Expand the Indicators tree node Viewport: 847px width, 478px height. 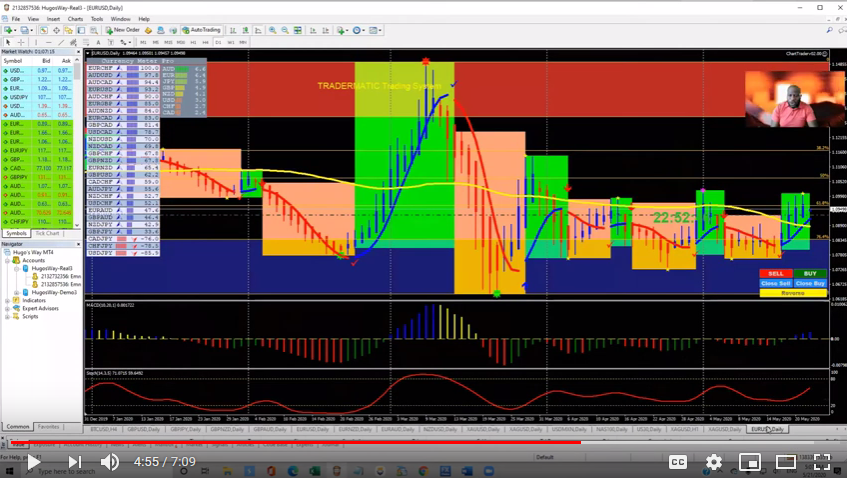point(8,300)
